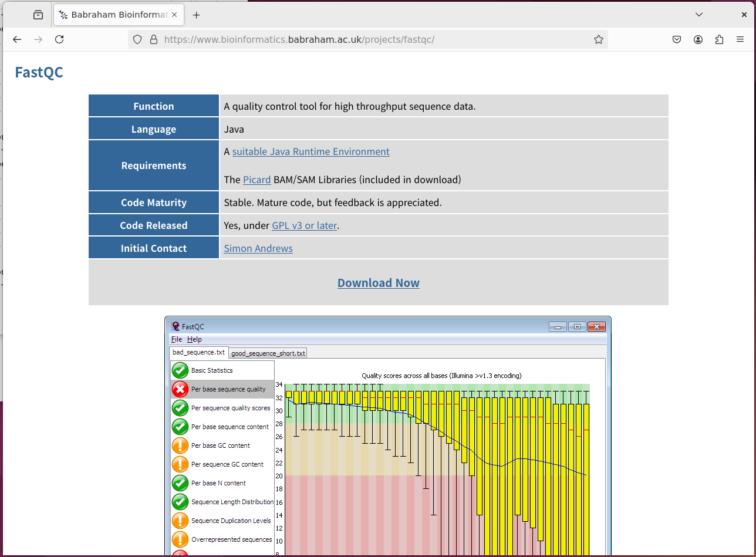This screenshot has height=557, width=756.
Task: Click the orange warning icon beside Per base GC content
Action: [x=180, y=445]
